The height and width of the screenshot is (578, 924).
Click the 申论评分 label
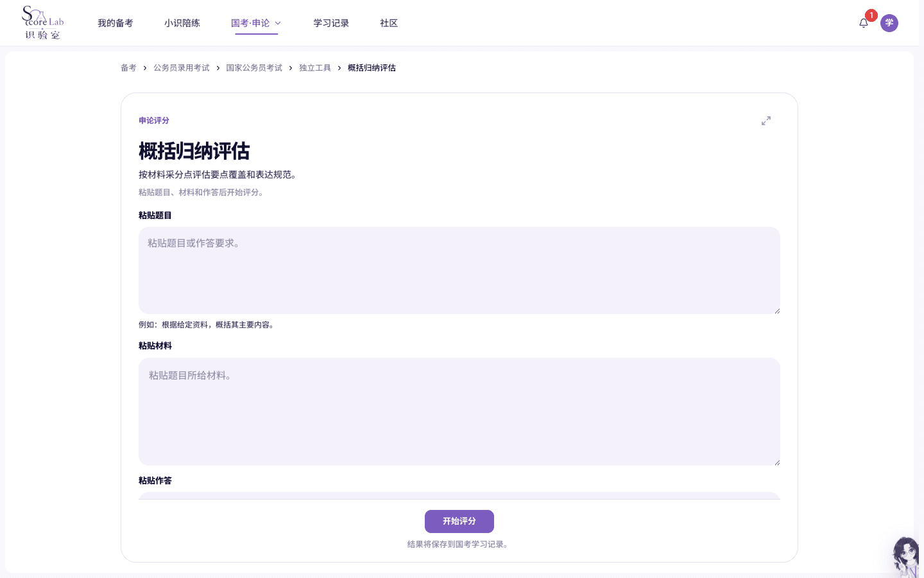tap(154, 121)
